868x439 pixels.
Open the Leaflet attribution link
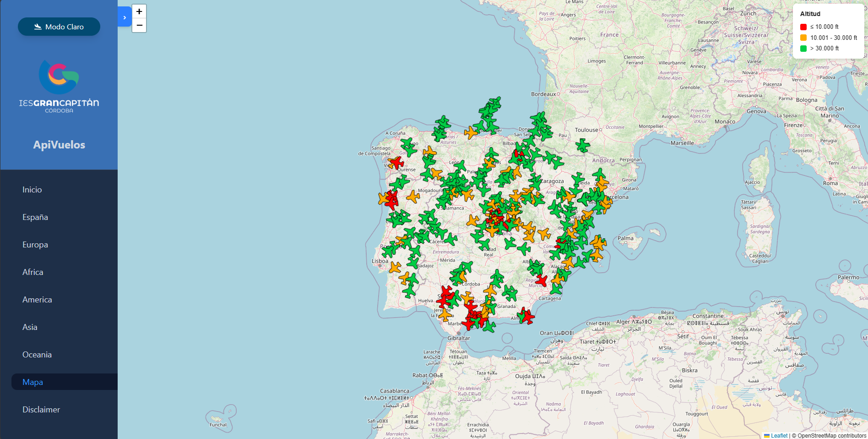[779, 435]
